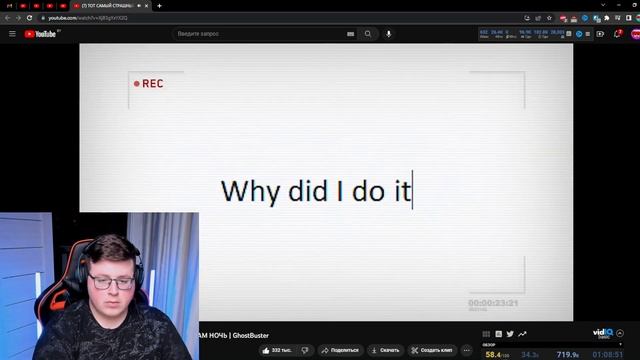Open the three-dot more actions menu
Image resolution: width=640 pixels, height=360 pixels.
pos(467,350)
